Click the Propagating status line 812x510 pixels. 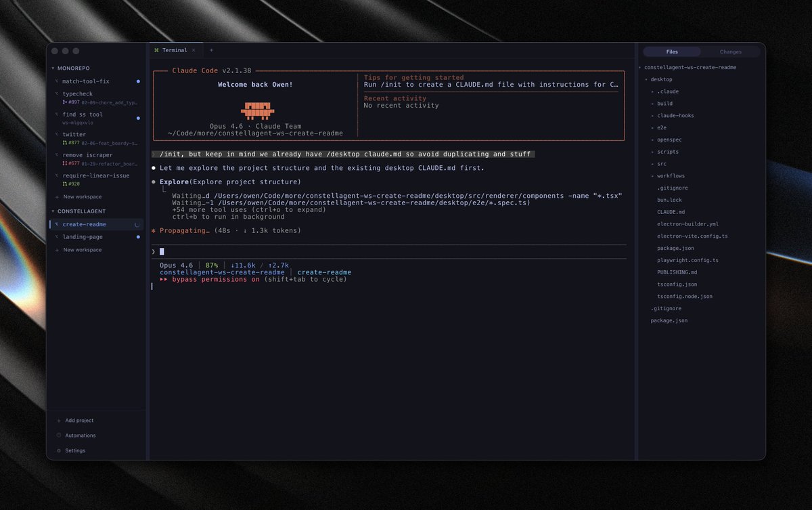[226, 231]
